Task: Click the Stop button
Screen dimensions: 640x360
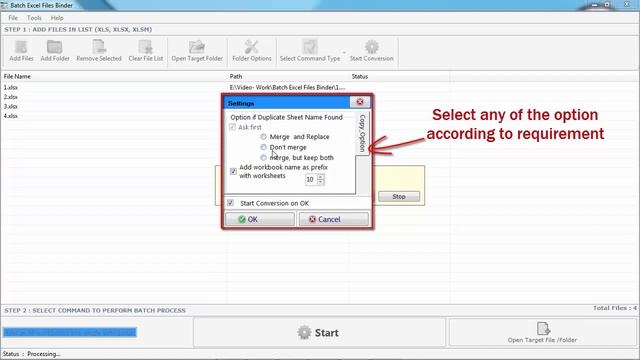Action: coord(399,196)
